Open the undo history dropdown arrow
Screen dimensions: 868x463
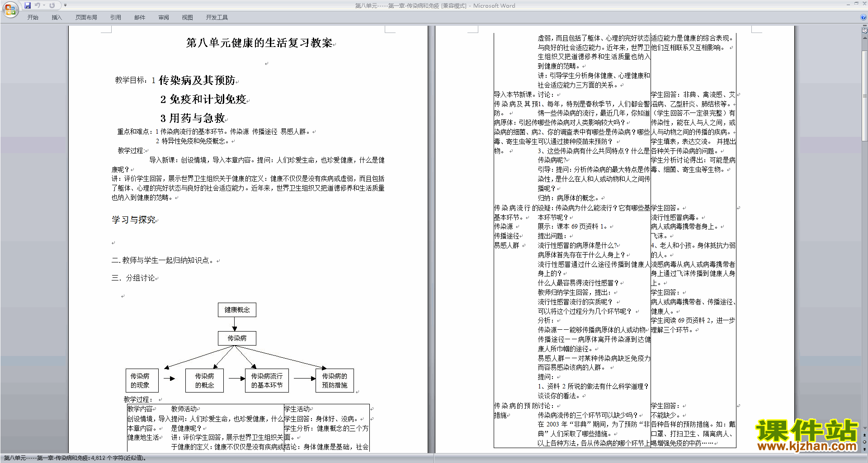pos(44,5)
